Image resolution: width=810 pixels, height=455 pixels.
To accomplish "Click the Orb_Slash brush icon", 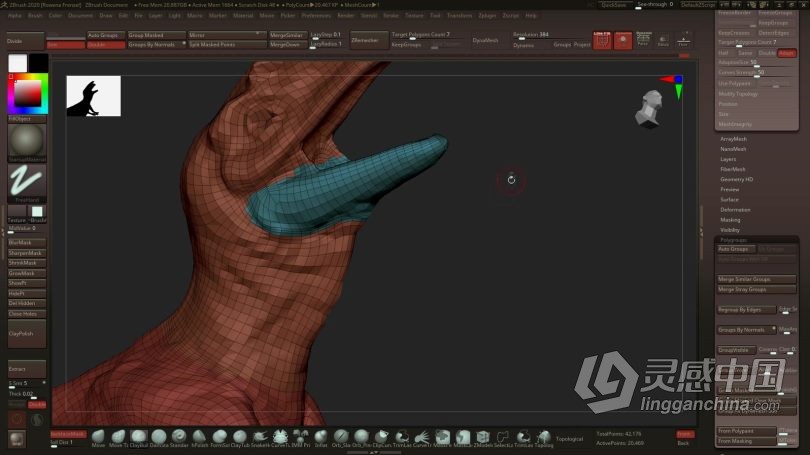I will [341, 437].
